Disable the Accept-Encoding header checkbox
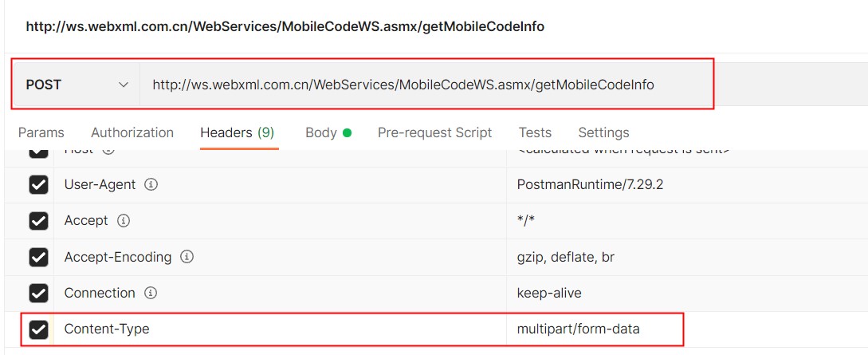Viewport: 868px width, 355px height. click(38, 257)
